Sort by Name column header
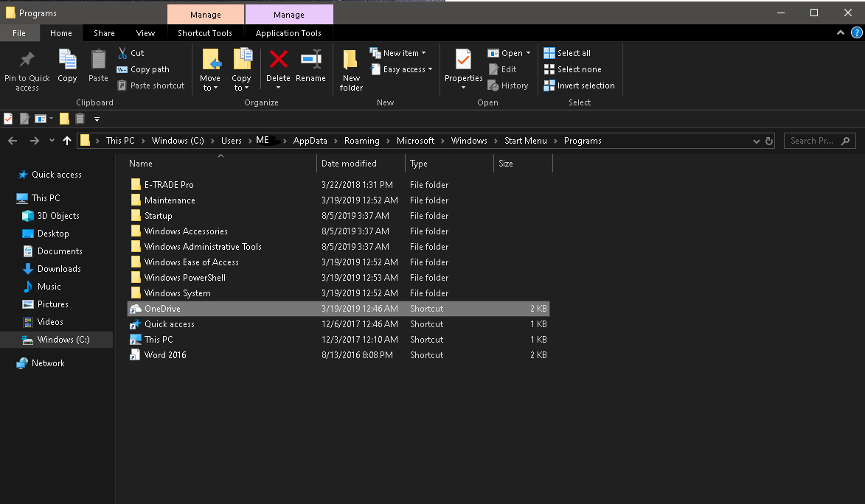865x504 pixels. 220,164
